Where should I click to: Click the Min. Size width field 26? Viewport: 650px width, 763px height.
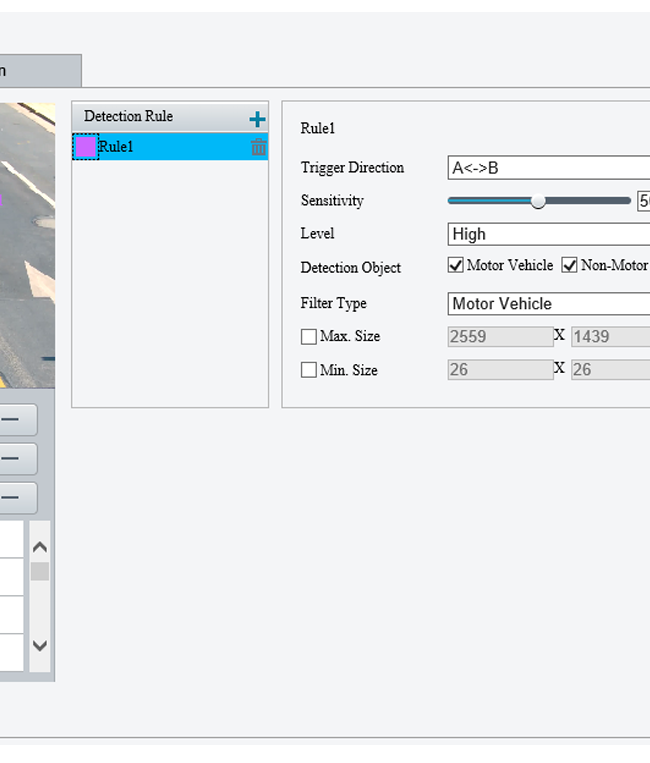point(500,369)
